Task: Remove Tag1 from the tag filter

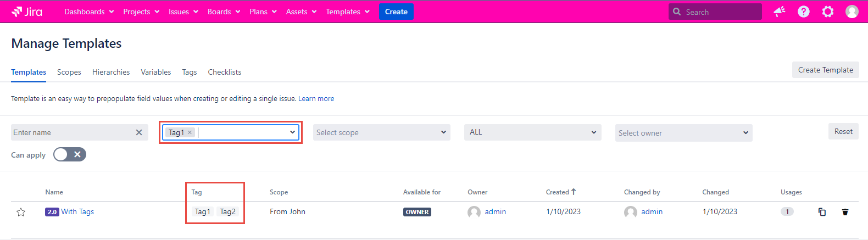Action: (190, 132)
